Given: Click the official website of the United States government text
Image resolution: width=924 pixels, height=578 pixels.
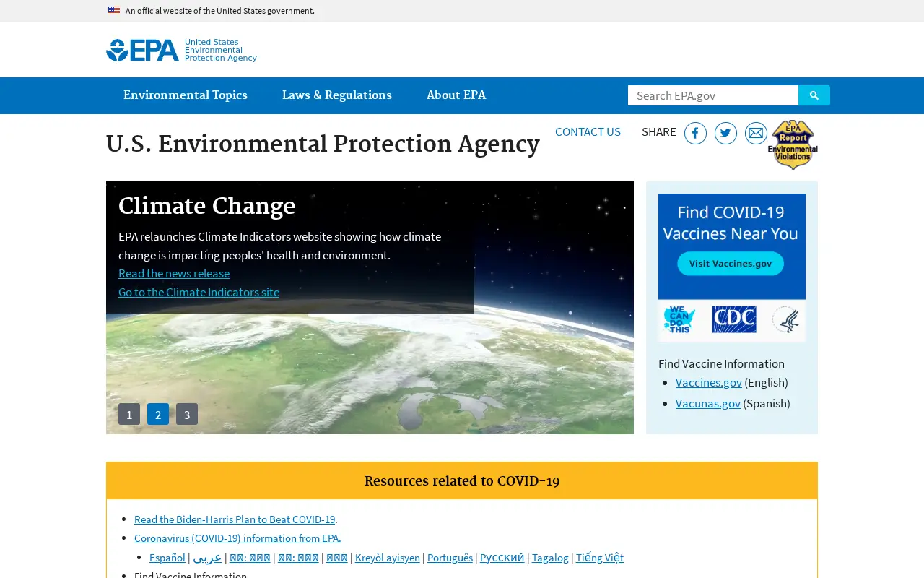Looking at the screenshot, I should click(x=220, y=10).
